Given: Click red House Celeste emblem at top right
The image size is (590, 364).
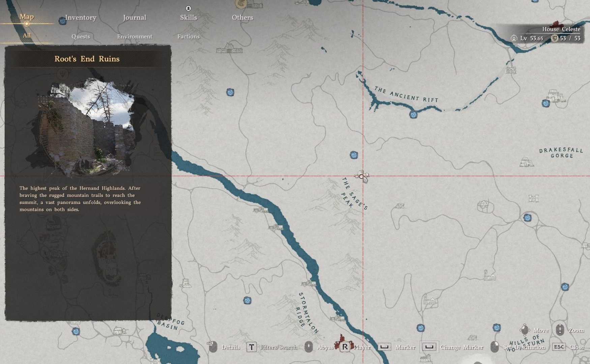Looking at the screenshot, I should coord(557,24).
